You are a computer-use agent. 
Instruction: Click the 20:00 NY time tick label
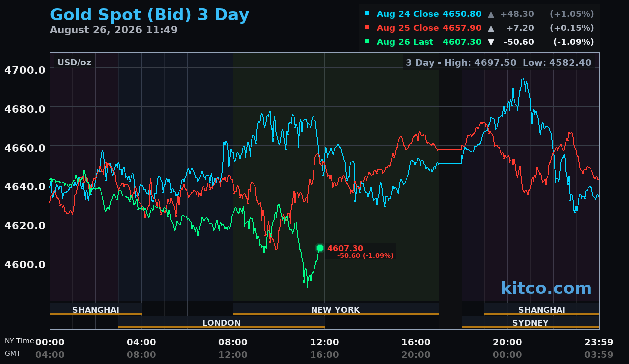[507, 342]
